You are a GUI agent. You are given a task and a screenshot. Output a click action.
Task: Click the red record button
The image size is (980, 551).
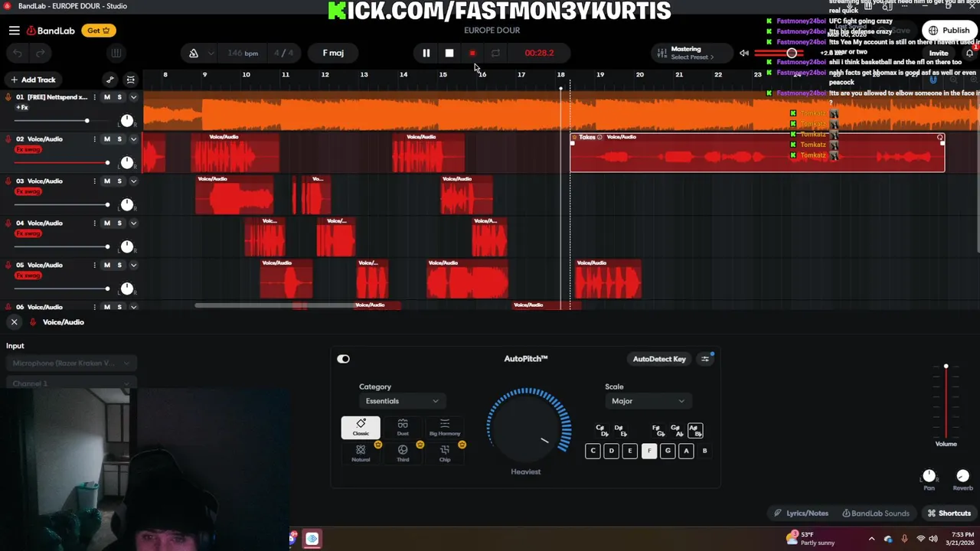point(472,53)
